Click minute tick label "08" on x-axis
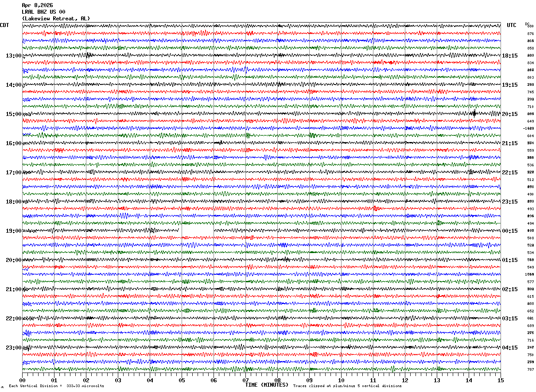 [x=277, y=380]
